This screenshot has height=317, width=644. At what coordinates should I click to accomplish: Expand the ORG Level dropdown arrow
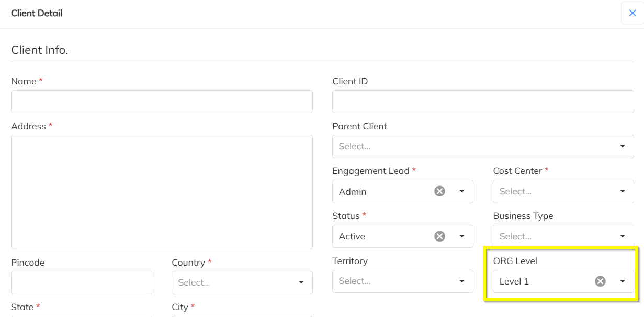tap(623, 281)
